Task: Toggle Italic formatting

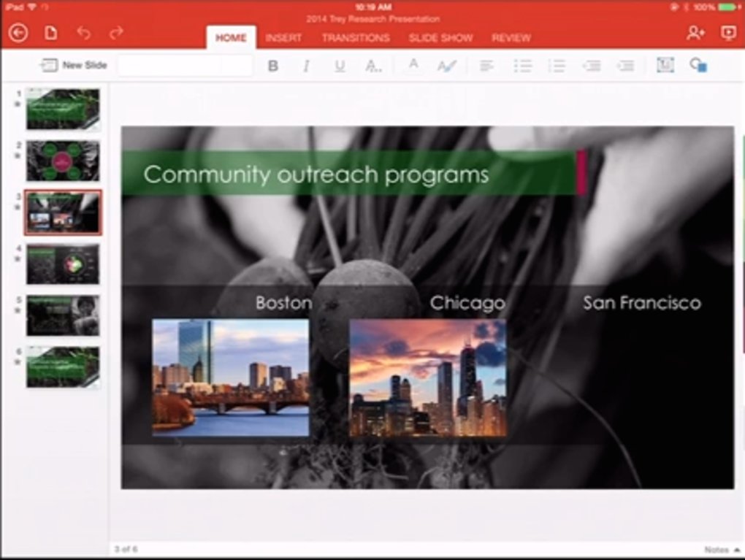Action: tap(306, 66)
